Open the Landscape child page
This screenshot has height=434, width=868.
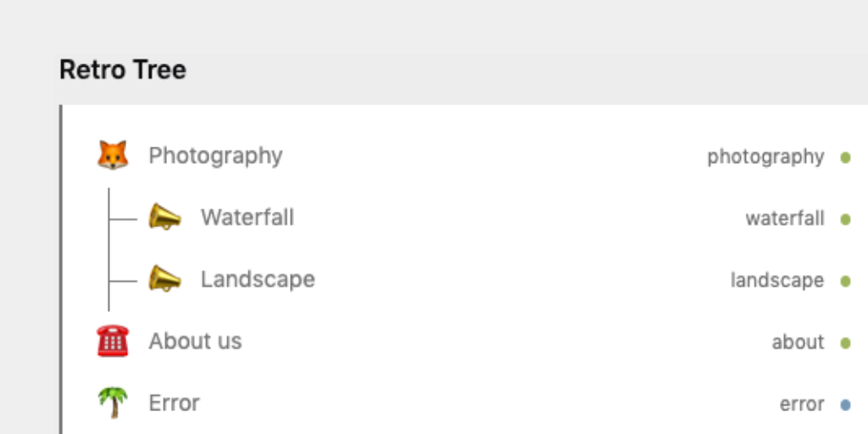pos(258,279)
